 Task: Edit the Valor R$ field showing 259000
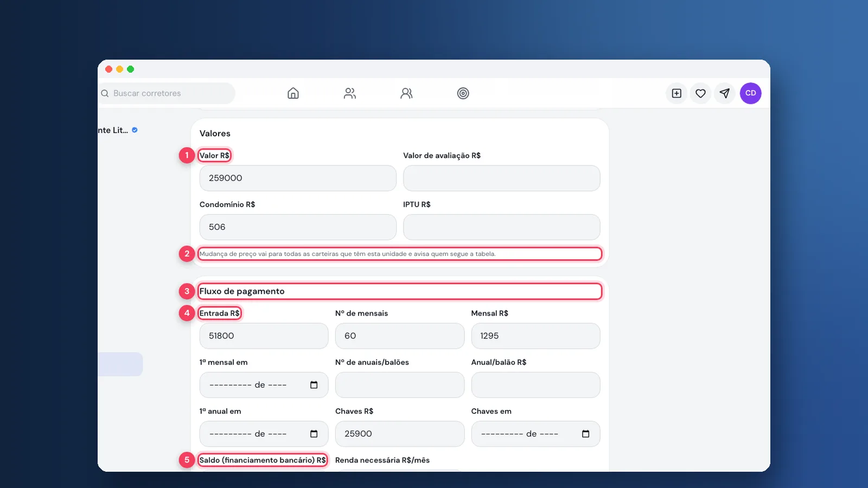(298, 178)
